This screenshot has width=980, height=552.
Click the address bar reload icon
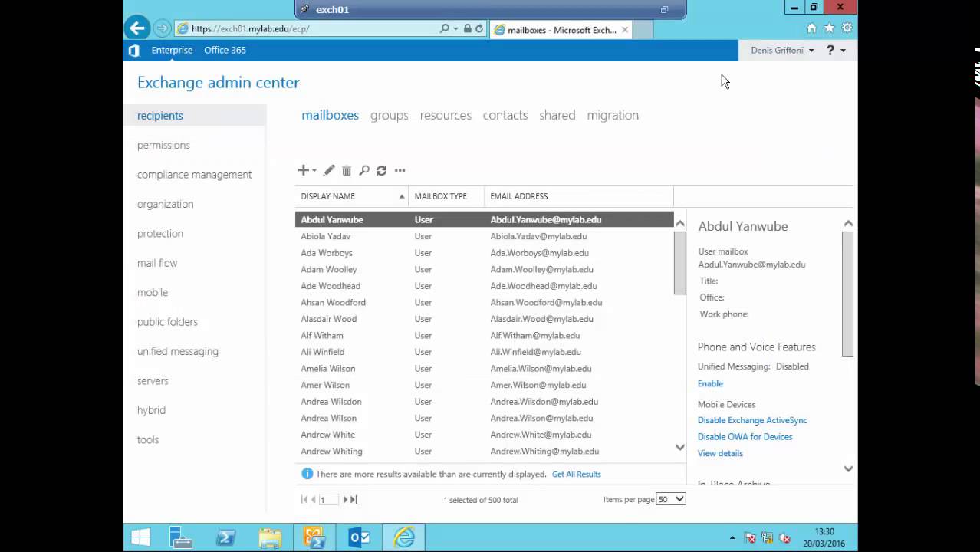(479, 28)
